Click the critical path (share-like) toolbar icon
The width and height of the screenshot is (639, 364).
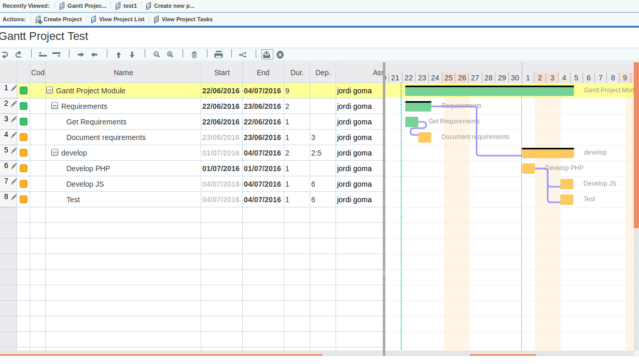[x=243, y=54]
